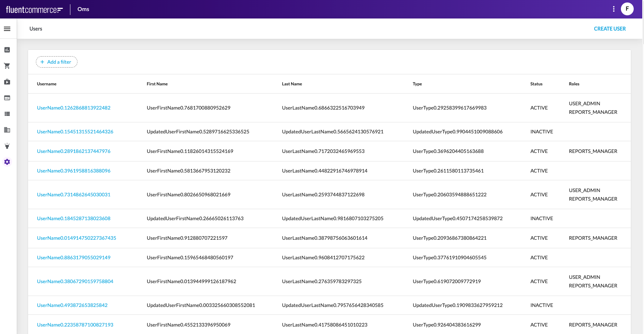The height and width of the screenshot is (334, 644).
Task: Click the fulfilment briefcase icon in sidebar
Action: [7, 81]
